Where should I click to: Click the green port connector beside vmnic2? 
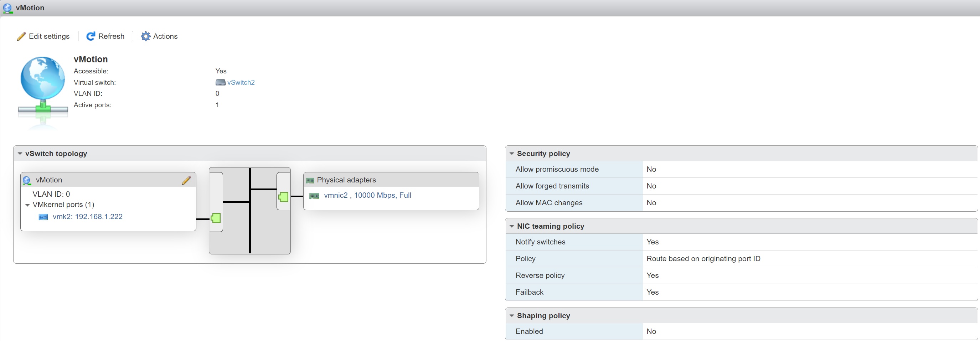point(283,197)
